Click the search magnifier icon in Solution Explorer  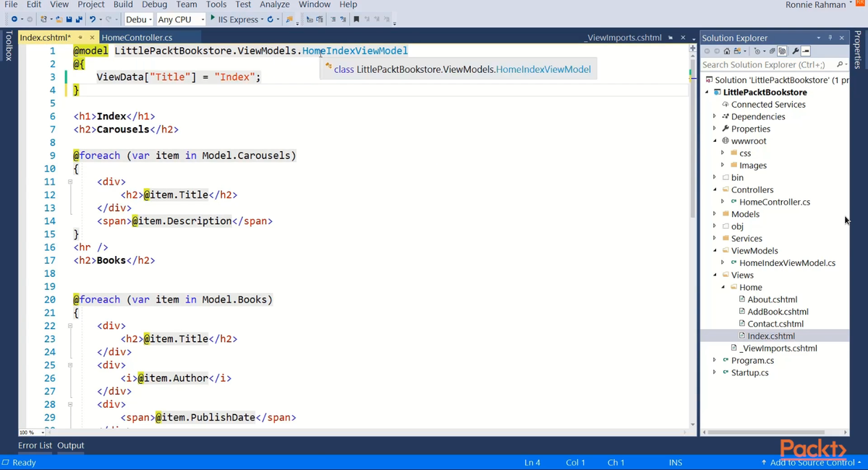(841, 64)
